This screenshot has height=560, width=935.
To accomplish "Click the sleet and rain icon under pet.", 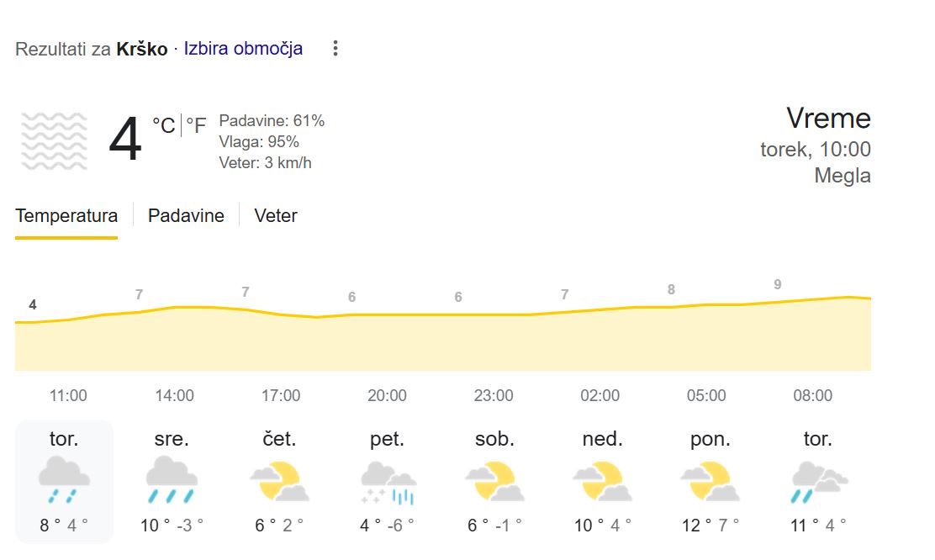I will coord(386,479).
